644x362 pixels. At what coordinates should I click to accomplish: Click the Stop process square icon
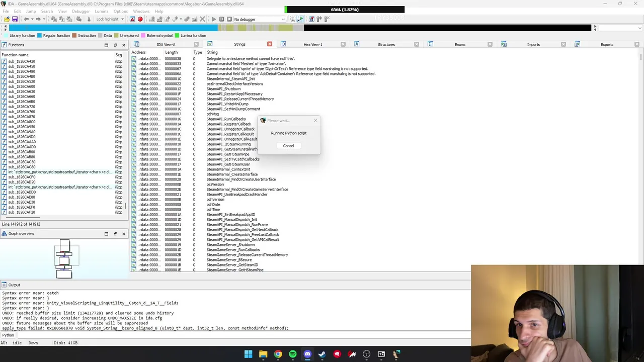coord(229,19)
